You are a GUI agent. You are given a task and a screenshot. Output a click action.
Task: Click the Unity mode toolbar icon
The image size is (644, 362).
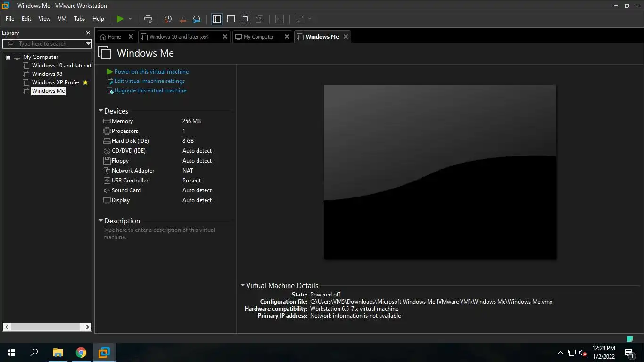click(259, 19)
